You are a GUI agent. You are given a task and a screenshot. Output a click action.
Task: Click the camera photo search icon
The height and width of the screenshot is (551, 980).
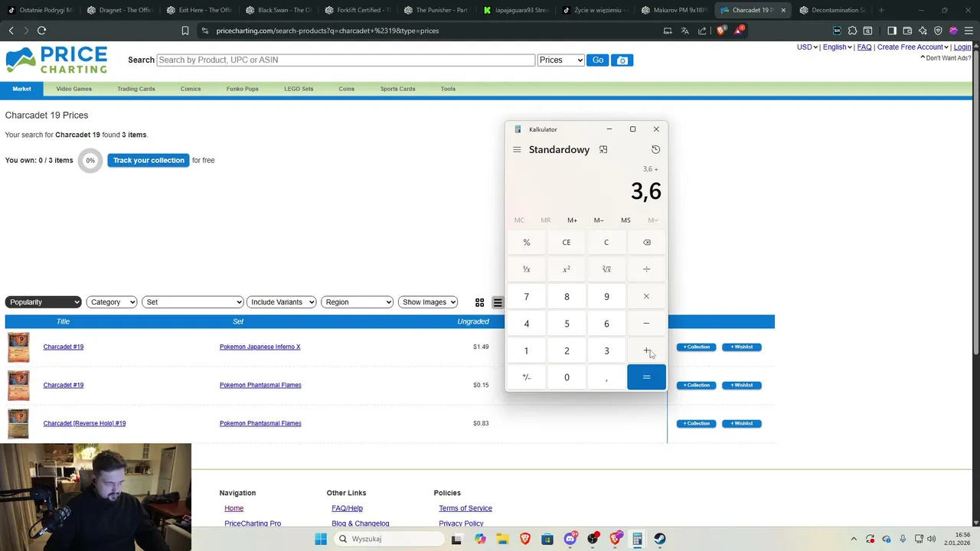tap(622, 60)
